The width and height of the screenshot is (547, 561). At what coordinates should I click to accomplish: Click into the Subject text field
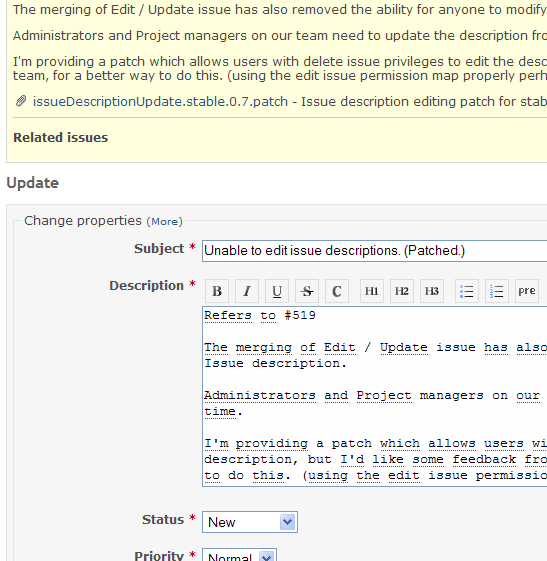coord(374,251)
